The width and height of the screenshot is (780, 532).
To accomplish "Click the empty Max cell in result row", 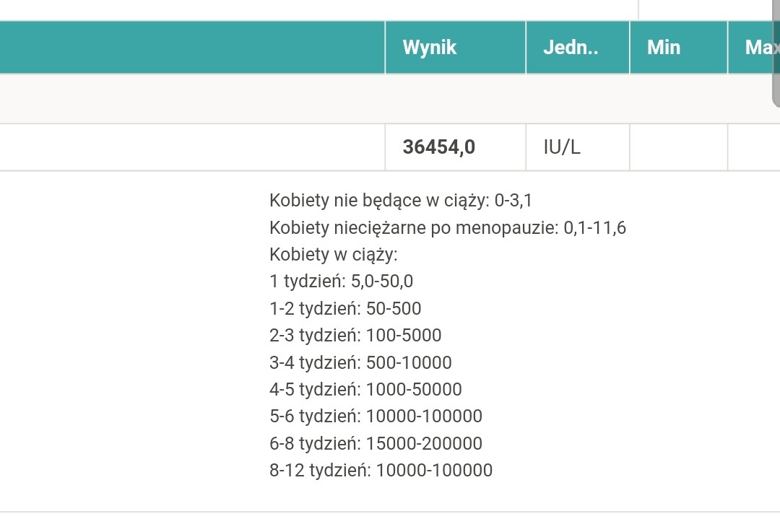I will 753,147.
